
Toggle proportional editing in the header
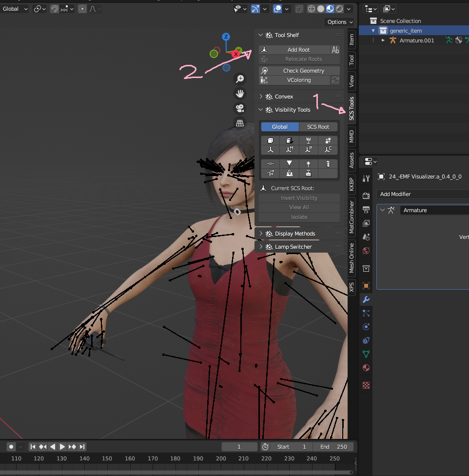click(82, 9)
